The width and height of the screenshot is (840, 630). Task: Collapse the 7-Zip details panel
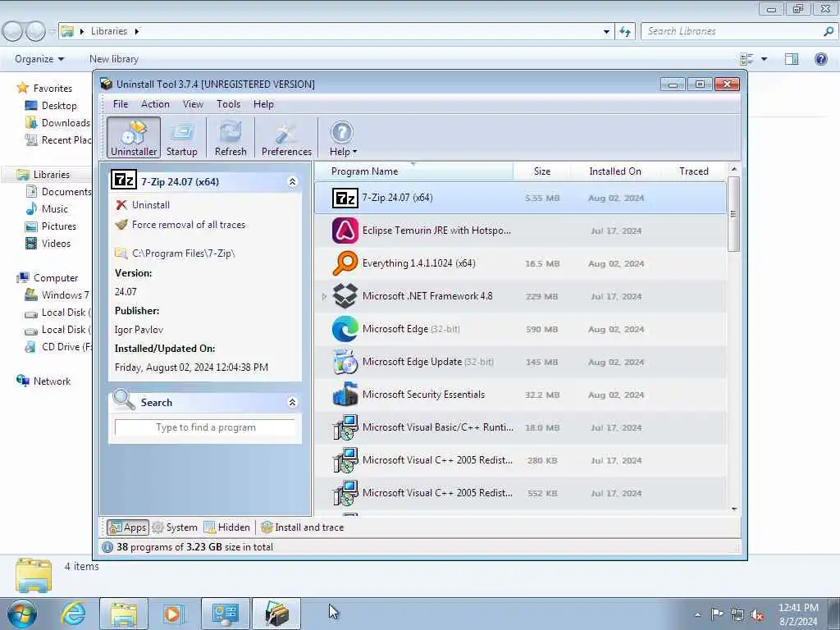click(x=293, y=181)
